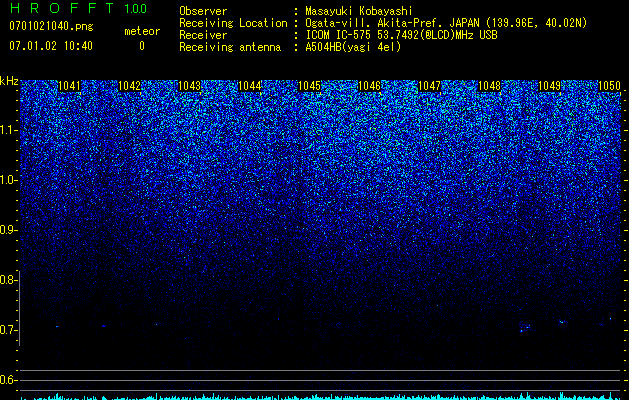
Task: Select receiver ICOM IC-575 frequency text
Action: coord(401,35)
